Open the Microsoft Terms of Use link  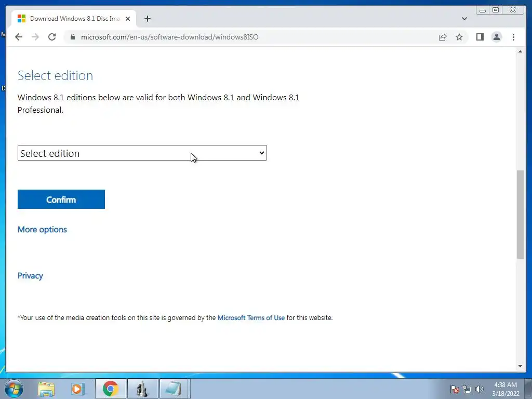click(251, 318)
